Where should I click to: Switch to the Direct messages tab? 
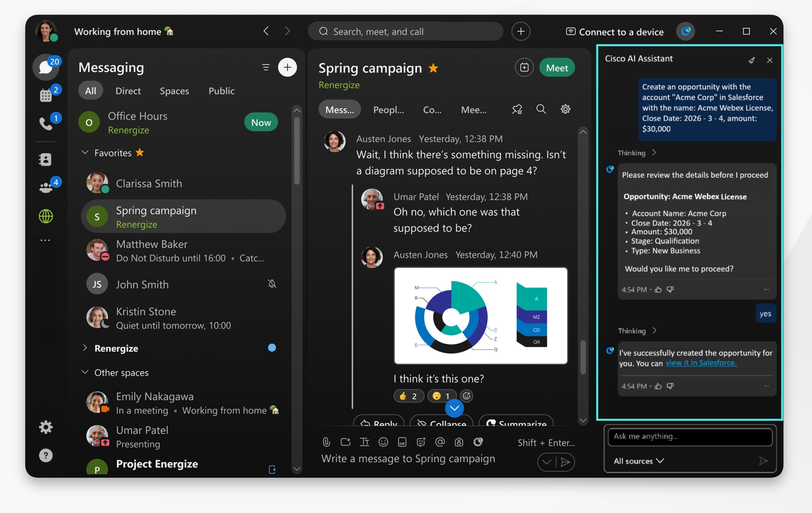point(128,91)
